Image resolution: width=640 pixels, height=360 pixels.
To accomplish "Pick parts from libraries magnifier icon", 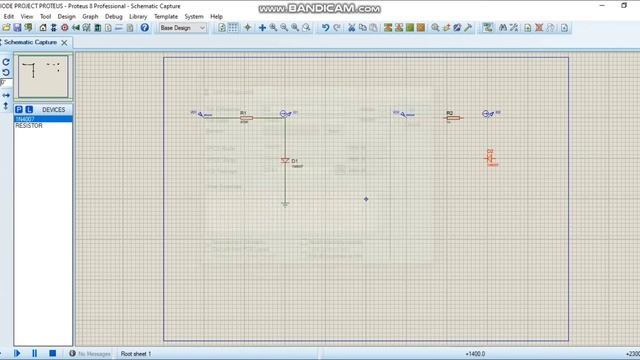I will [435, 28].
